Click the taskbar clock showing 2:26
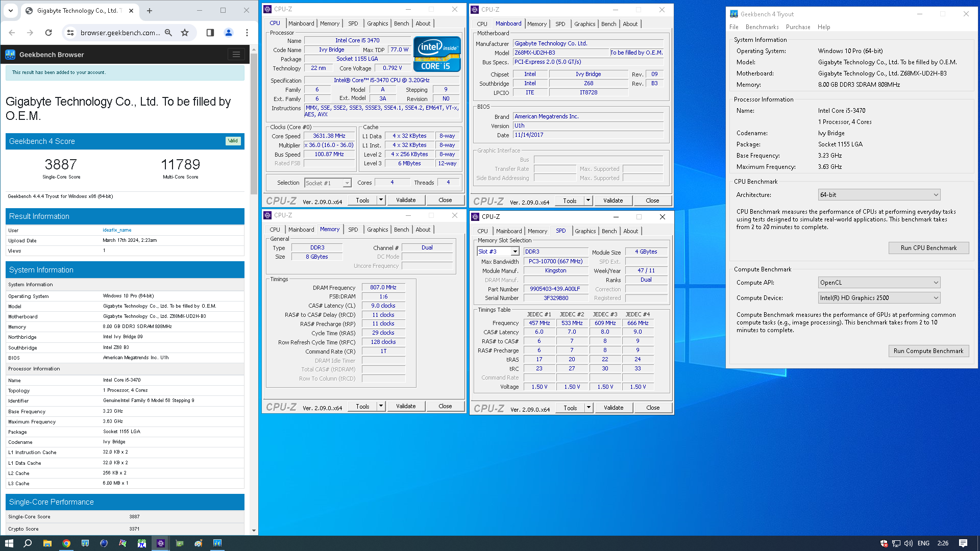 943,543
